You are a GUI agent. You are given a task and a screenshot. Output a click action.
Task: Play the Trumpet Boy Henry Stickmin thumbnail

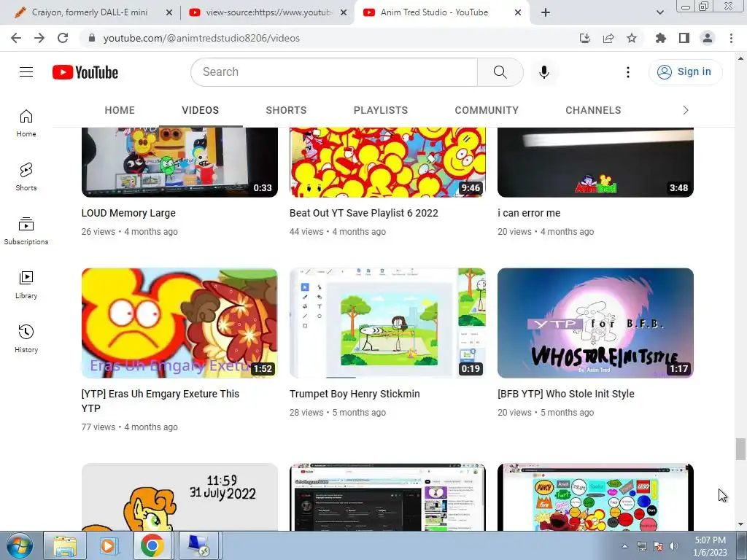point(387,323)
